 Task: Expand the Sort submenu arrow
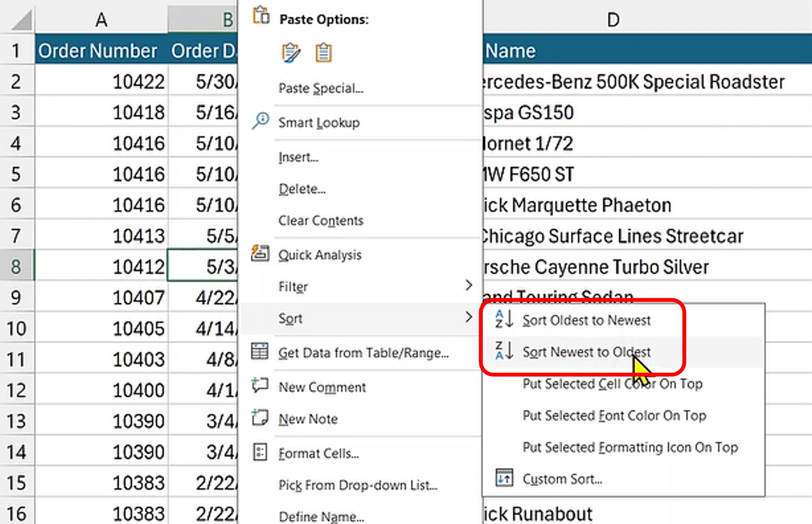(x=469, y=317)
